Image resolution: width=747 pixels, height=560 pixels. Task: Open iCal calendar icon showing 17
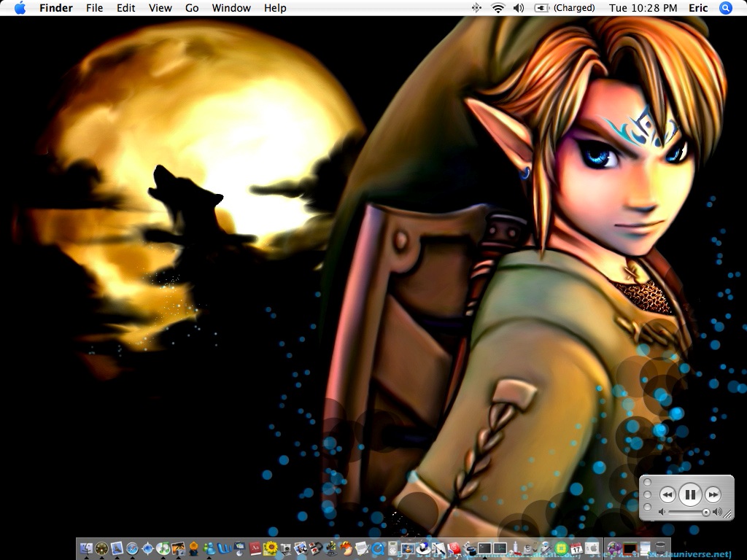pyautogui.click(x=576, y=548)
